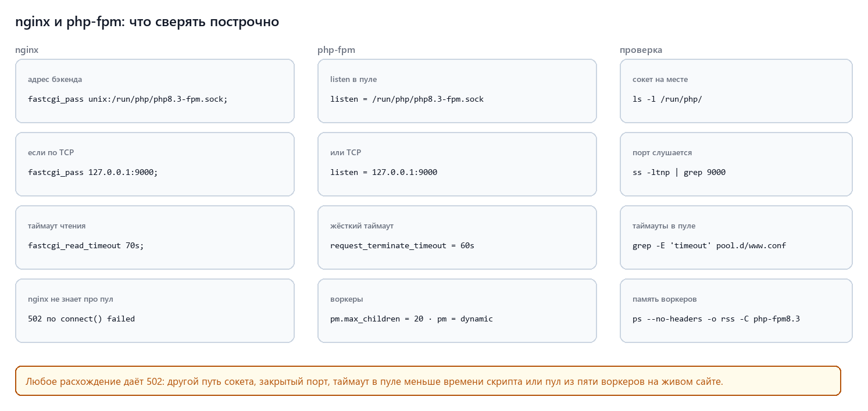The width and height of the screenshot is (868, 411).
Task: Click the label 'nginx не знает про пул'
Action: pos(70,299)
